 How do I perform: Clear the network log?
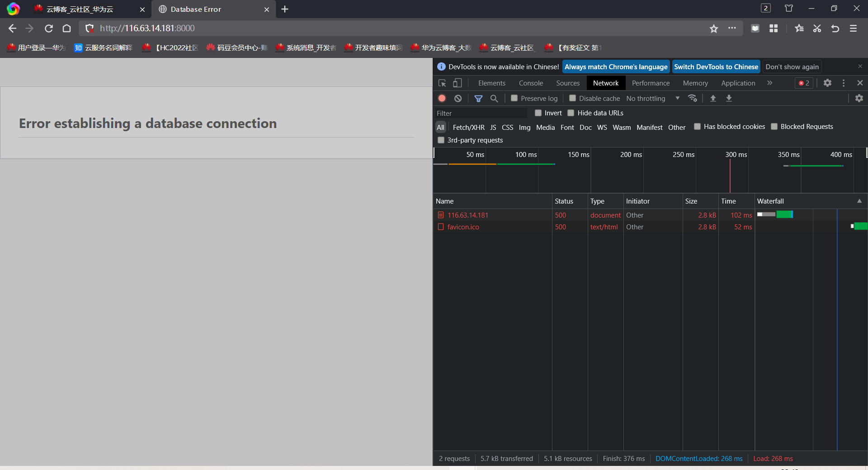point(458,98)
